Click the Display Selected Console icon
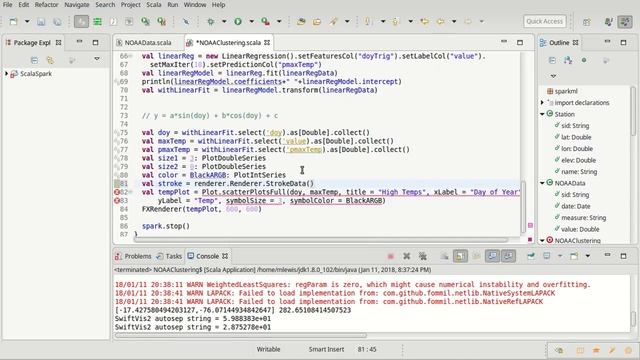 click(547, 256)
